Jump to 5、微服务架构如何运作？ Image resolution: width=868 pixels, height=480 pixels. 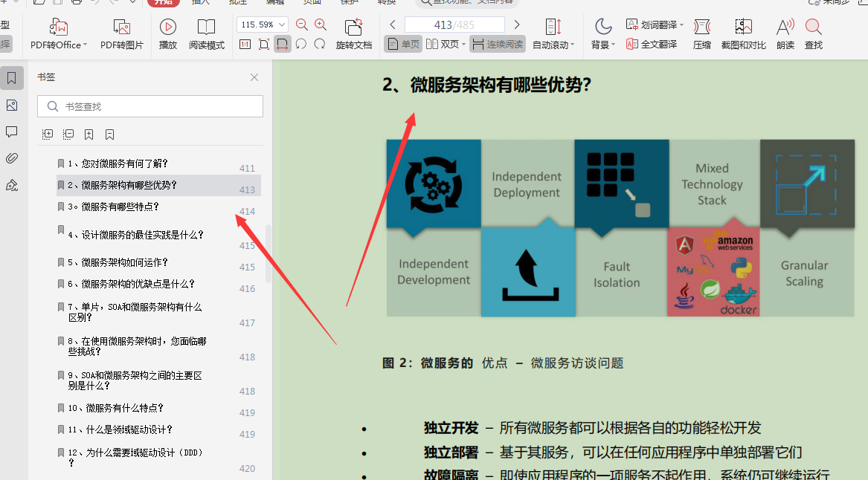(118, 262)
